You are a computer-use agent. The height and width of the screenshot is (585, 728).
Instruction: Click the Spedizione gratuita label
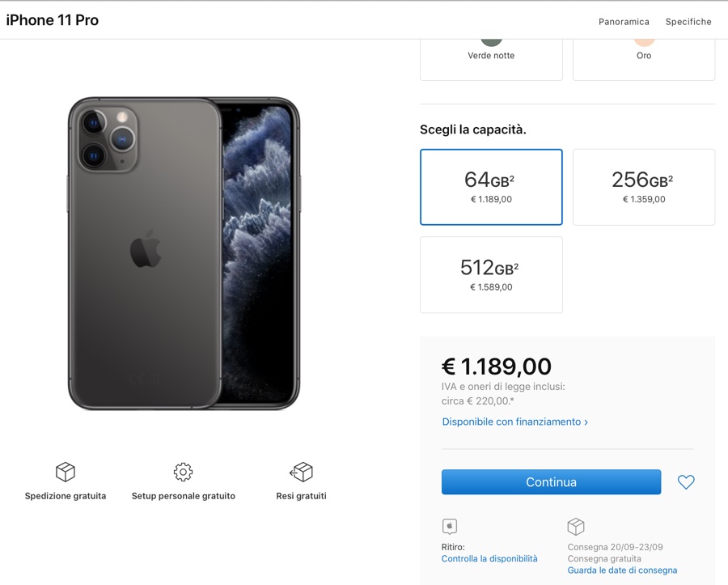coord(66,496)
